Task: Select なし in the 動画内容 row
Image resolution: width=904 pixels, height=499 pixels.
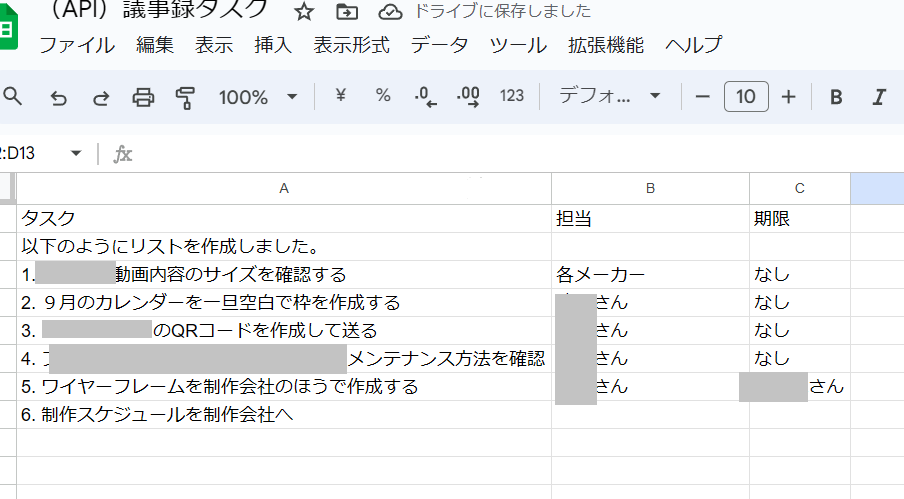Action: pyautogui.click(x=800, y=275)
